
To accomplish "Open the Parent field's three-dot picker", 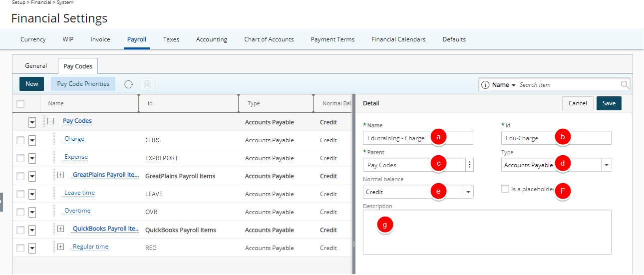I will 469,165.
